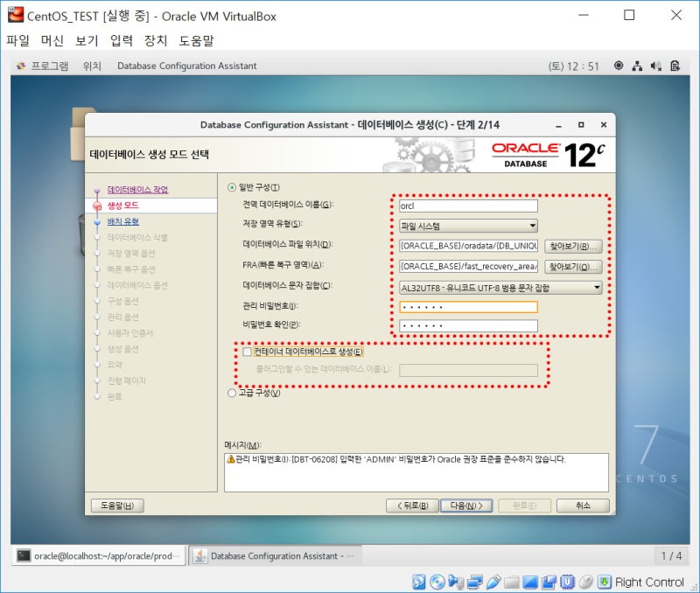Click the muted volume icon in top bar
Image resolution: width=700 pixels, height=593 pixels.
click(655, 66)
